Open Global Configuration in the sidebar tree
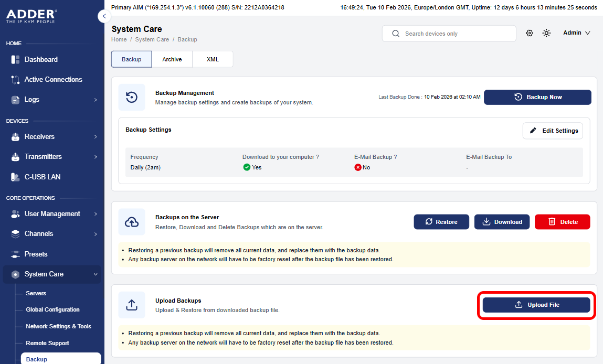Image resolution: width=603 pixels, height=364 pixels. coord(52,309)
